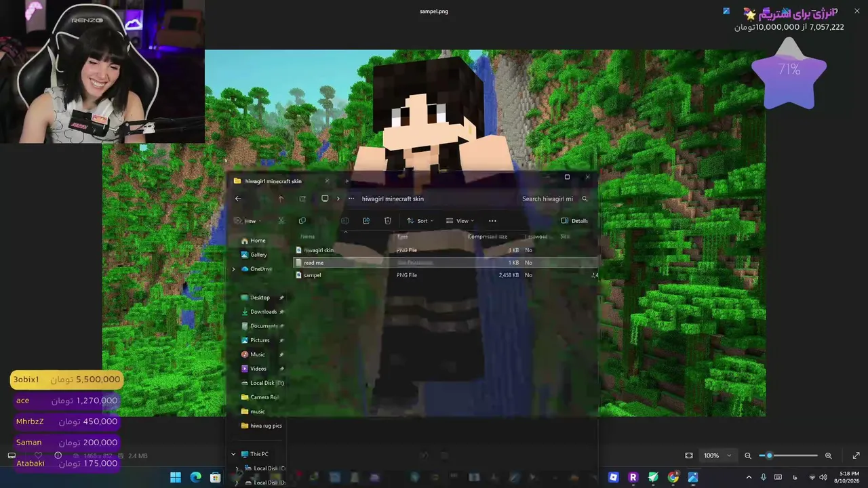The width and height of the screenshot is (868, 488).
Task: Sort files by the Name column header
Action: pos(308,237)
